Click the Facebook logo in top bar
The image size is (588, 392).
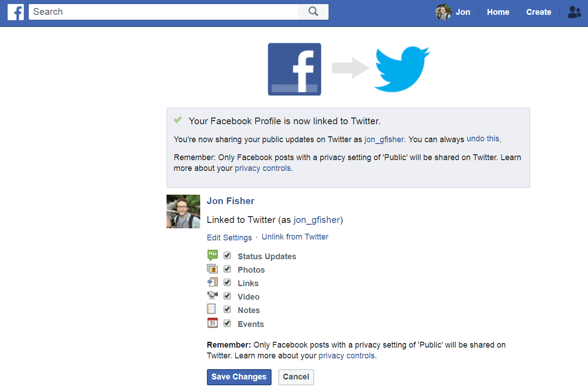coord(16,12)
